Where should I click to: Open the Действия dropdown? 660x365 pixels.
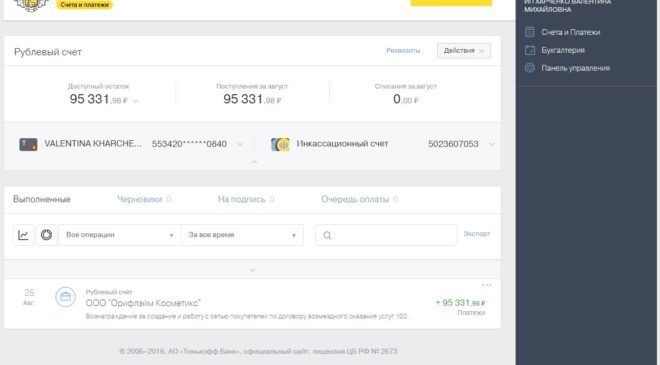(x=463, y=51)
